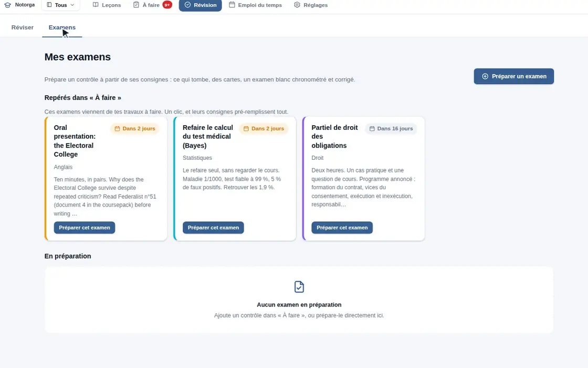Click the panel icon in the Tous selector
Image resolution: width=588 pixels, height=368 pixels.
pos(49,5)
